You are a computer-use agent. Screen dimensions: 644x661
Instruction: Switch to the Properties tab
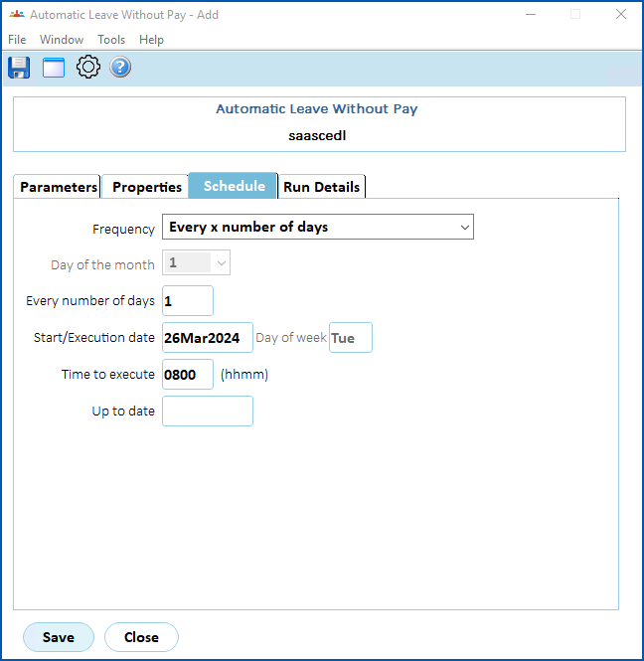click(146, 186)
